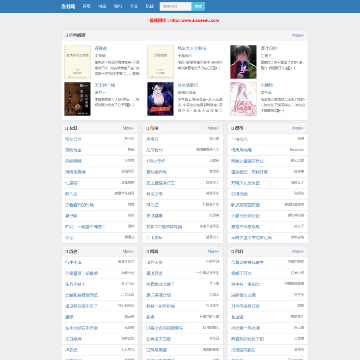This screenshot has height=360, width=360.
Task: Open the second plain beige placeholder cover
Action: [x=160, y=62]
